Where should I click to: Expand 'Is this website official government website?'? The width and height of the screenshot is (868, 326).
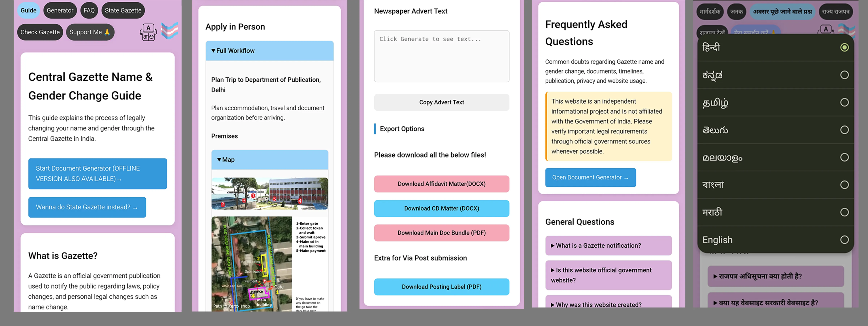pos(608,275)
